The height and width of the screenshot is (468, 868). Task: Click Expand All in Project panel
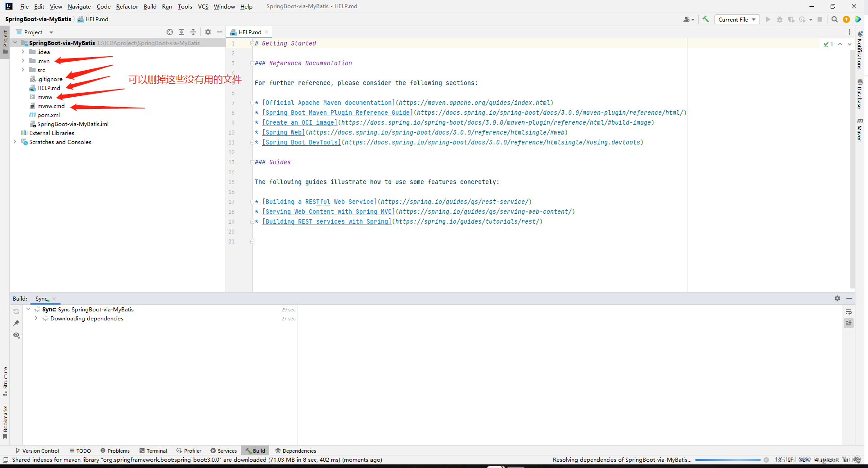click(181, 32)
